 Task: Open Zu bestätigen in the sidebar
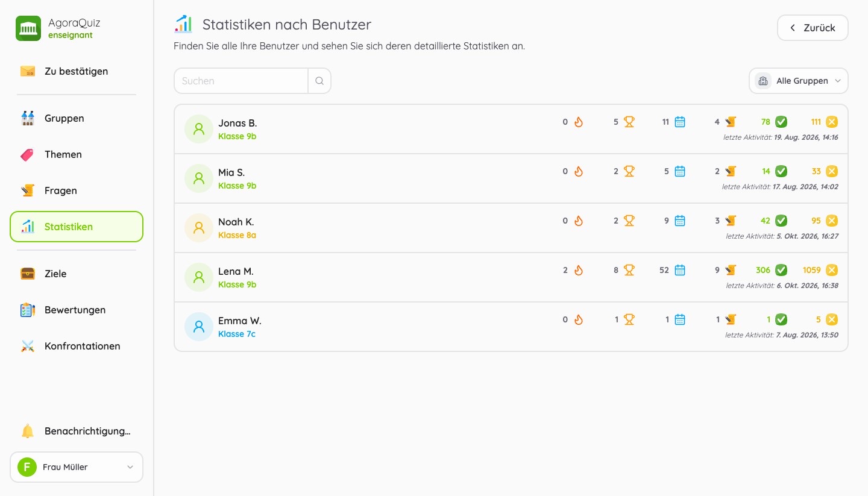(77, 71)
